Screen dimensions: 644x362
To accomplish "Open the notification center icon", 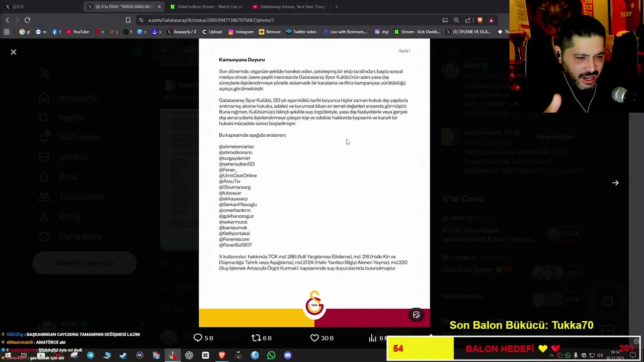I will pos(633,355).
